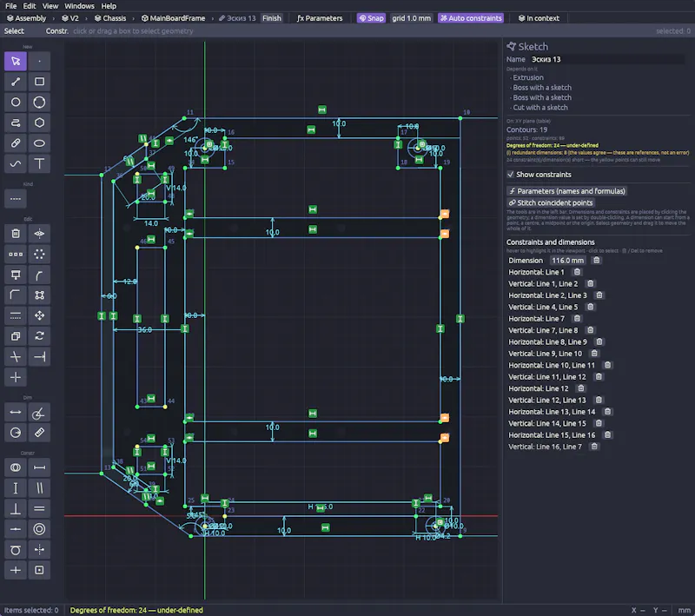
Task: Apply the Parallel constraint tool
Action: 39,488
